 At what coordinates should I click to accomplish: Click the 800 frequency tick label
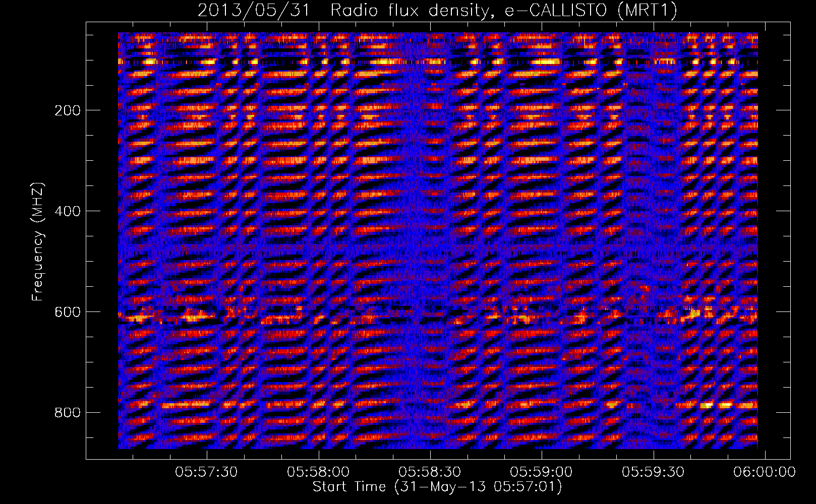pos(68,413)
